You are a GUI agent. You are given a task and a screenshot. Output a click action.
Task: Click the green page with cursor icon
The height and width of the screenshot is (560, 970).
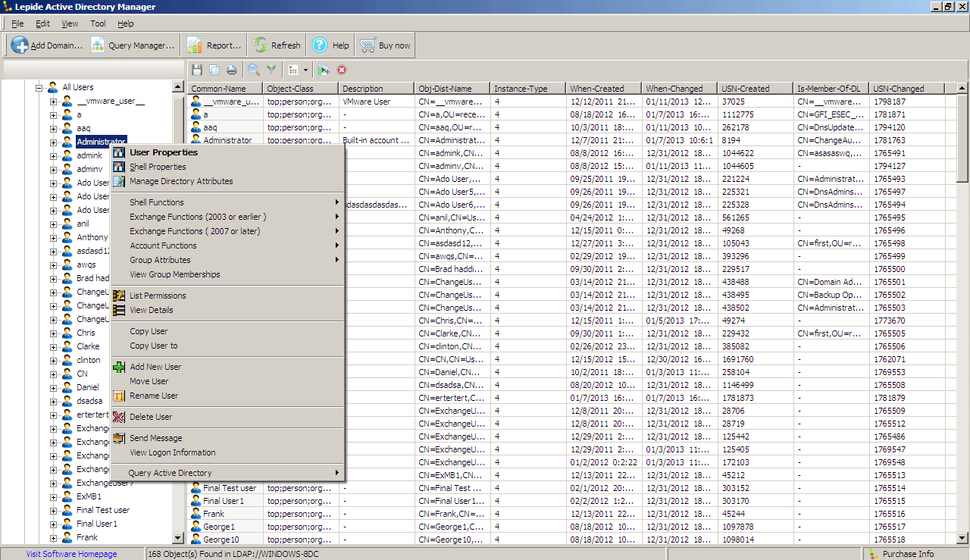[x=324, y=70]
